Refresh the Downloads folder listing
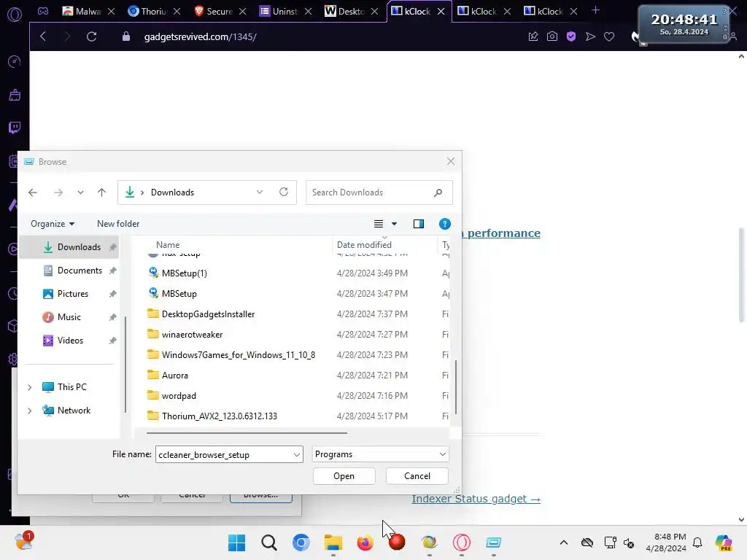 tap(284, 192)
